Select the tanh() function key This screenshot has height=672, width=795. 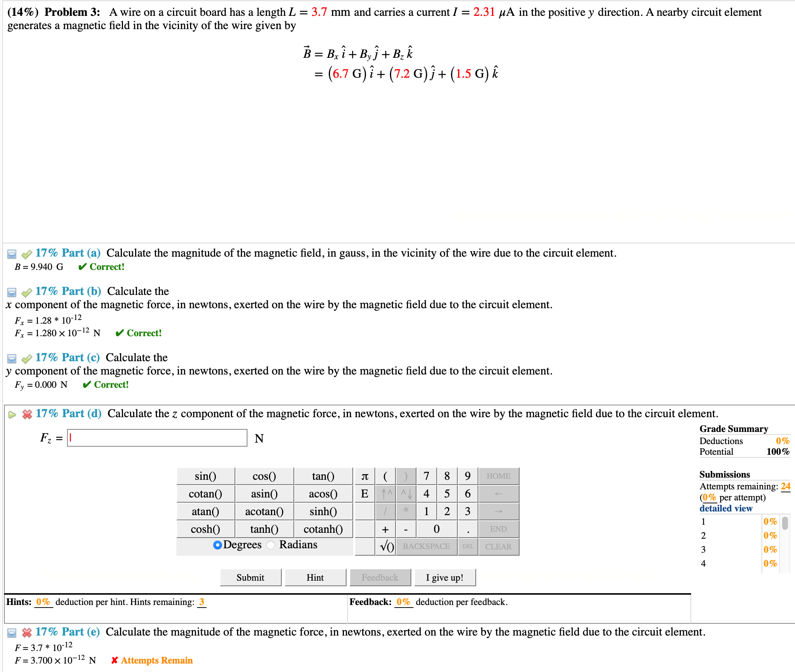264,529
